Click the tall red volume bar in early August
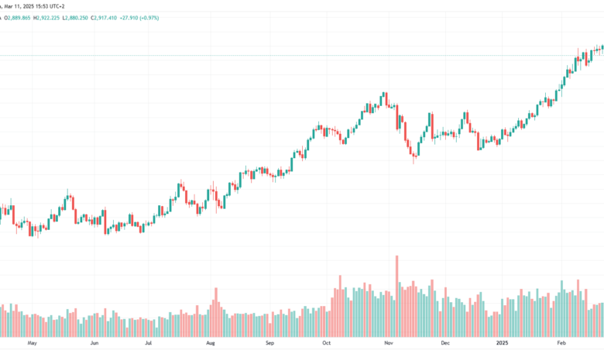Viewport: 604px width, 364px height. click(x=216, y=312)
